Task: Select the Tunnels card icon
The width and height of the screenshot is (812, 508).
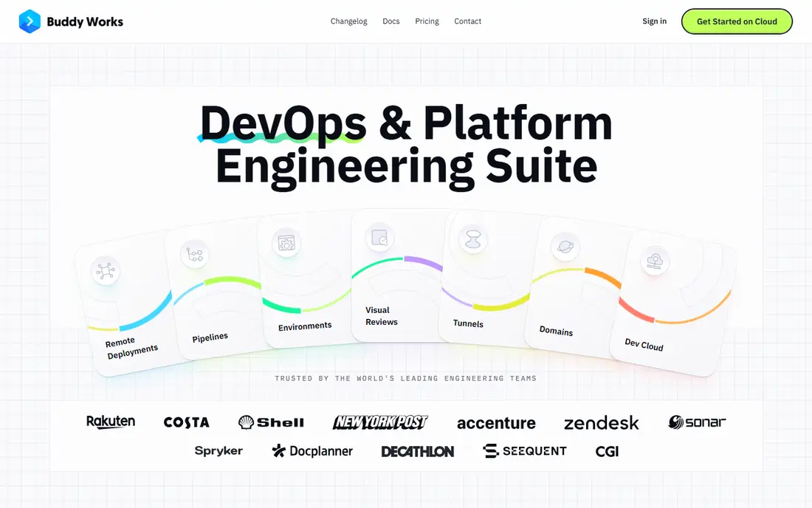Action: (x=472, y=240)
